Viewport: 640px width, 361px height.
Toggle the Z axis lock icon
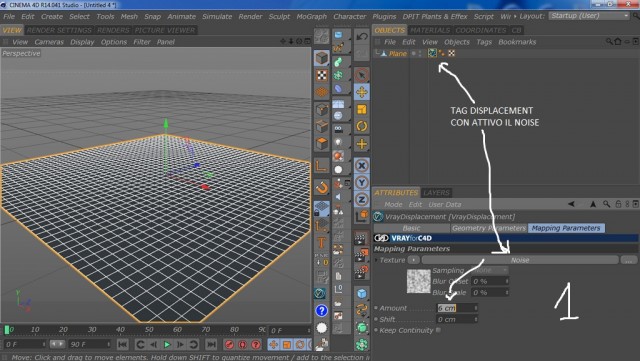tap(362, 200)
